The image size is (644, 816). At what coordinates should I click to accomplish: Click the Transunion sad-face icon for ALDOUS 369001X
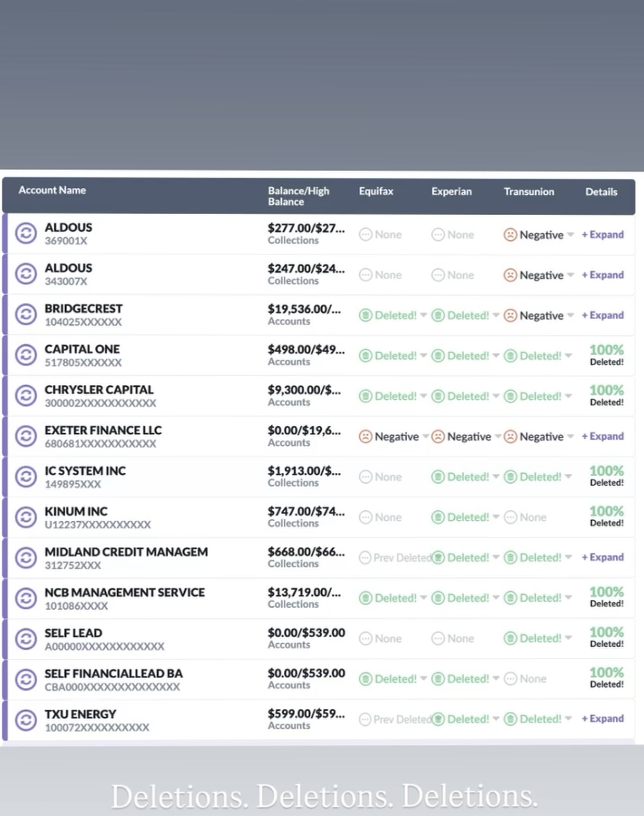click(510, 234)
